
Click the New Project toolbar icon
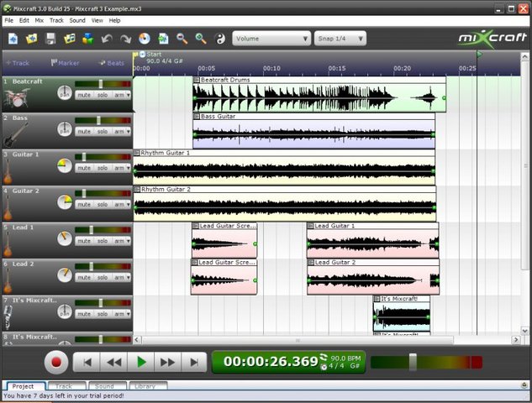(x=13, y=39)
